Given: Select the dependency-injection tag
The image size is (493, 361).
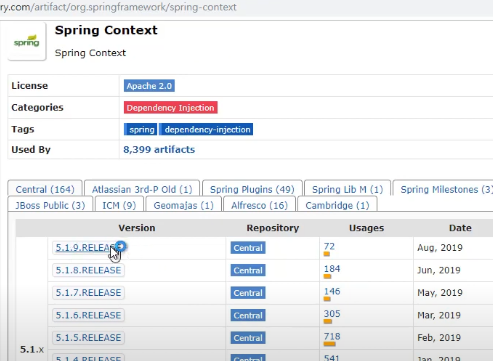Looking at the screenshot, I should [206, 129].
